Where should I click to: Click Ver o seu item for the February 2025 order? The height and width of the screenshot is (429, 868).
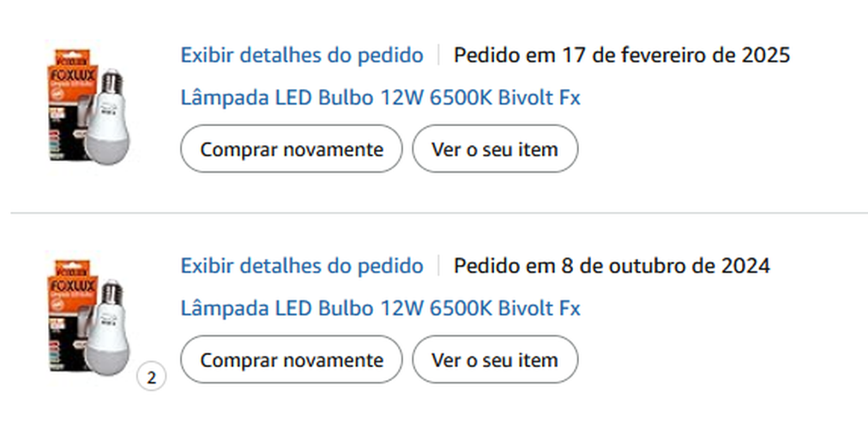495,149
